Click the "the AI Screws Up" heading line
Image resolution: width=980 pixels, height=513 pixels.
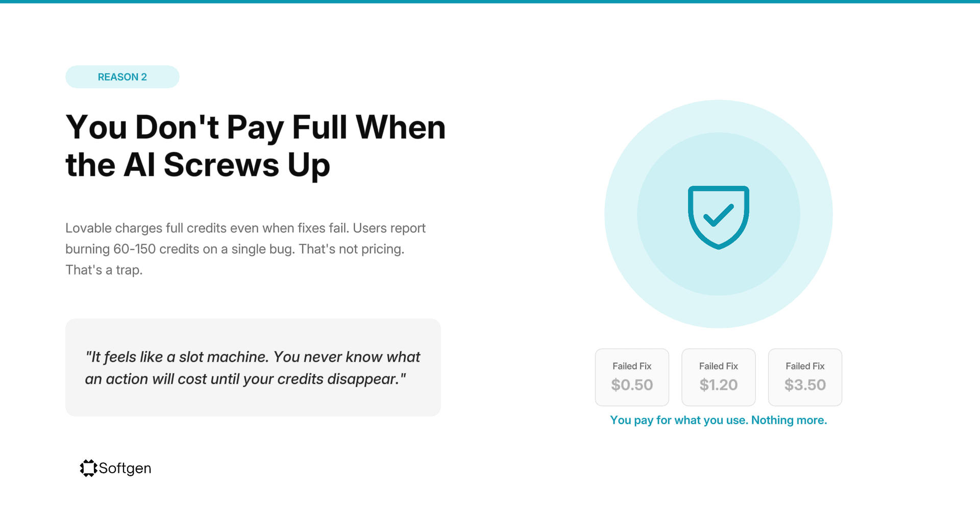(x=198, y=165)
